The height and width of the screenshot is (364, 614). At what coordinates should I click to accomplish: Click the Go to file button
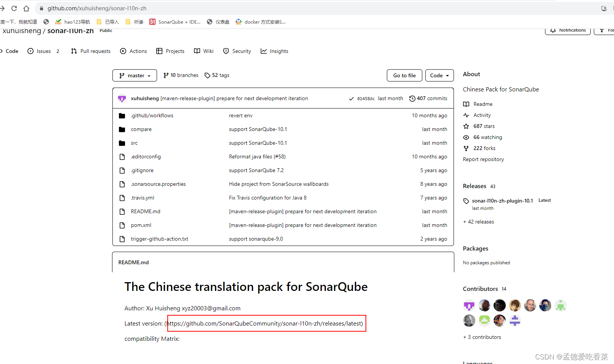click(404, 75)
